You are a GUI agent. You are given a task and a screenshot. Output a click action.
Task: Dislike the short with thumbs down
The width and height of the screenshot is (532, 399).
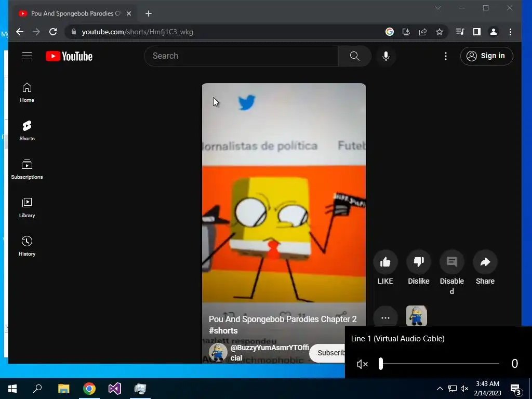418,262
